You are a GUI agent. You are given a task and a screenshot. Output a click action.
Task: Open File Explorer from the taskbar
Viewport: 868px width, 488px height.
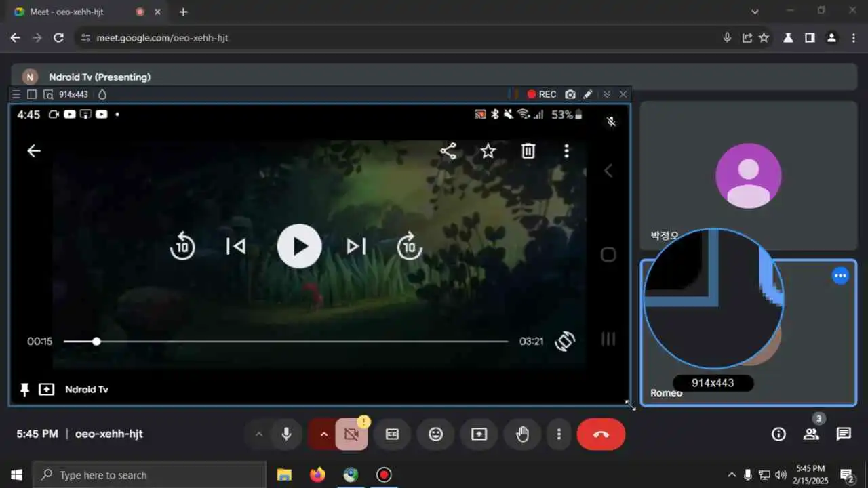pos(284,474)
